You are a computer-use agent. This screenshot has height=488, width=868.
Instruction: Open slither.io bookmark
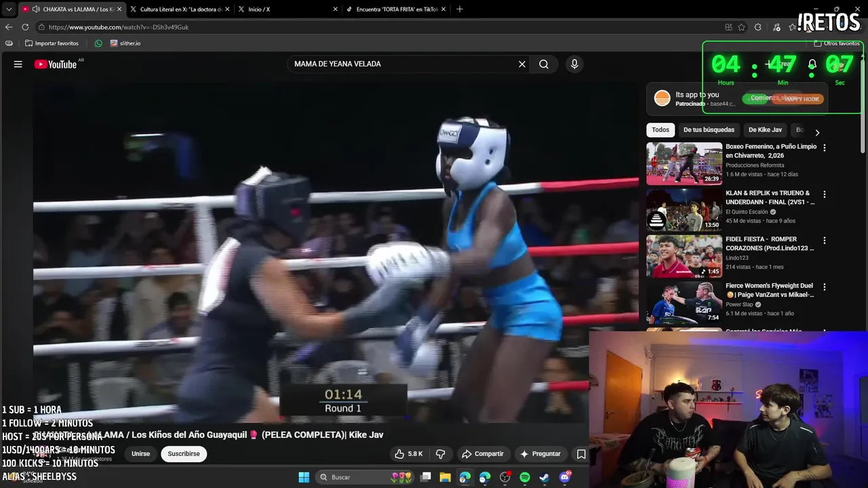[125, 43]
